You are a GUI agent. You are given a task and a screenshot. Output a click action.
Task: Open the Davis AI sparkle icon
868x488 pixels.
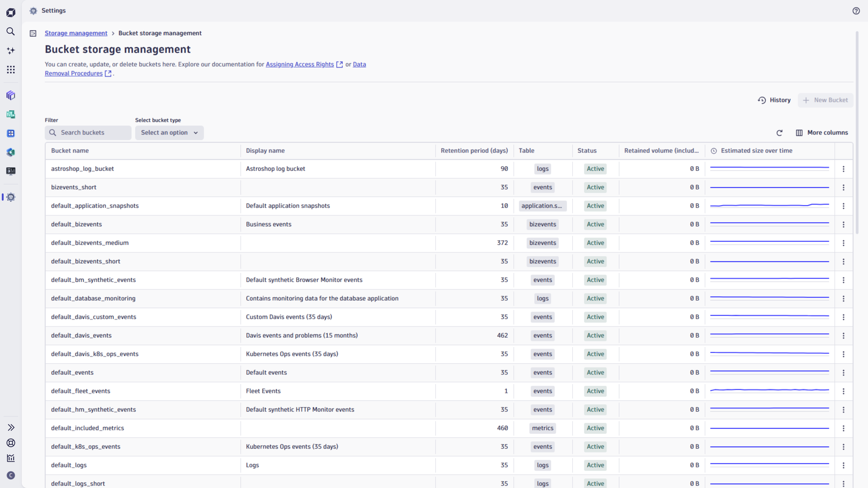tap(11, 51)
